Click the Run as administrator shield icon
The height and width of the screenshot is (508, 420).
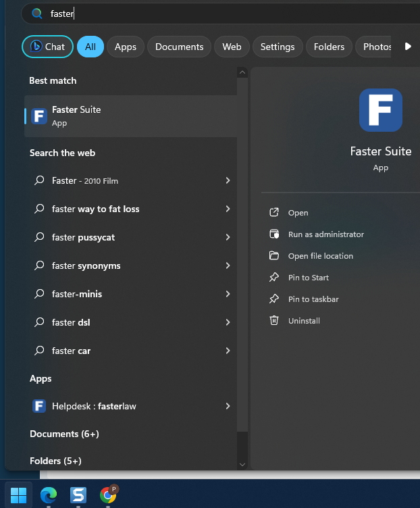274,234
